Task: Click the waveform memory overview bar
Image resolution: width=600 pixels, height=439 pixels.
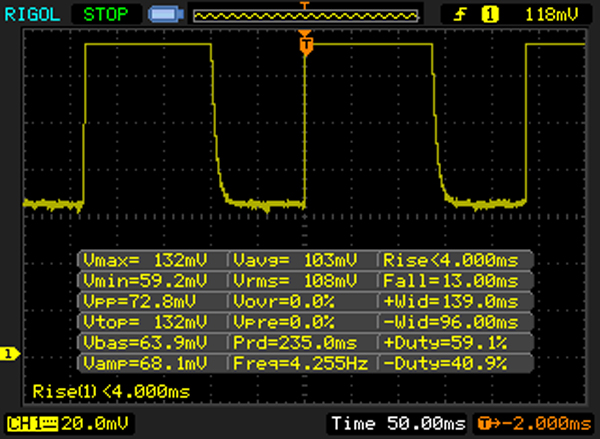Action: pyautogui.click(x=305, y=16)
